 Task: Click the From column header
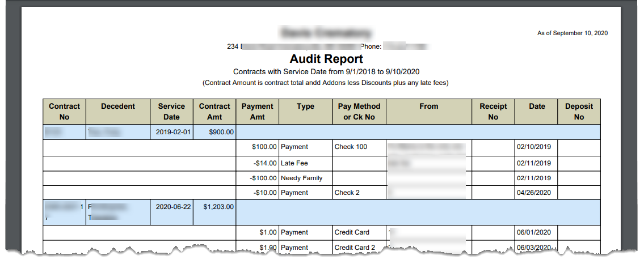(x=429, y=112)
